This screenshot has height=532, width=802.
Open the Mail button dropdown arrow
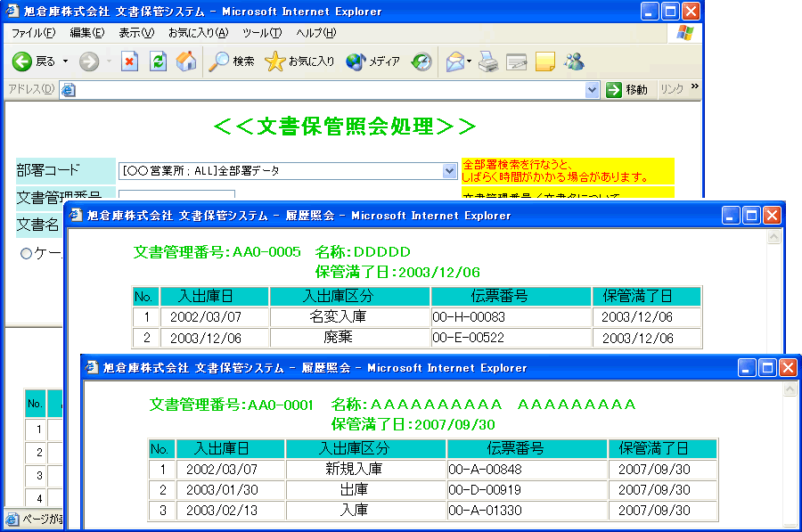[469, 61]
